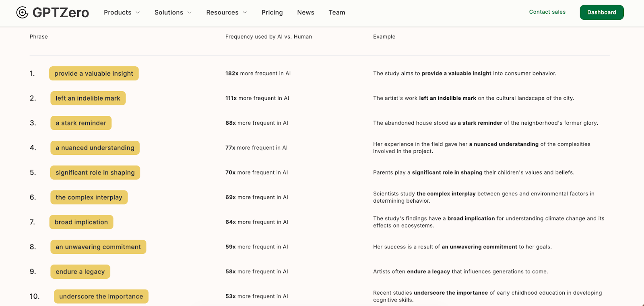Navigate to the Team page
This screenshot has width=644, height=306.
(x=336, y=12)
